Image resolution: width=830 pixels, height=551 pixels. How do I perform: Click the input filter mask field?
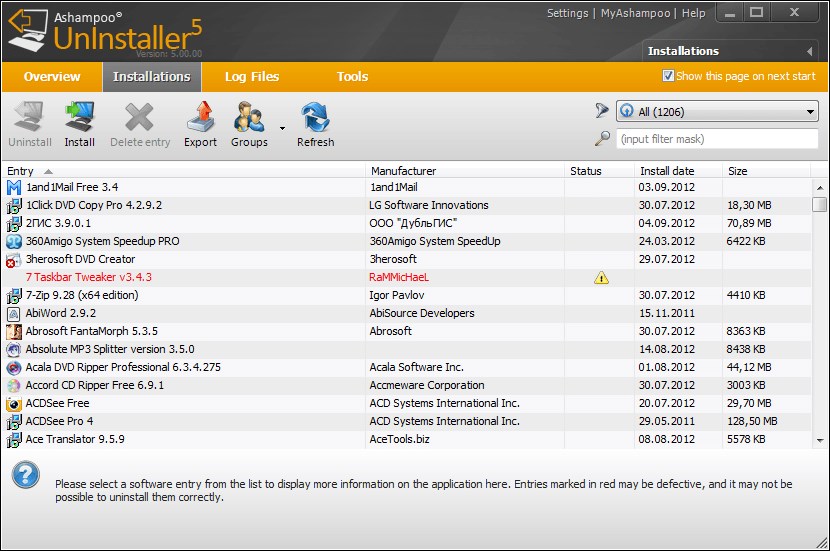(717, 139)
